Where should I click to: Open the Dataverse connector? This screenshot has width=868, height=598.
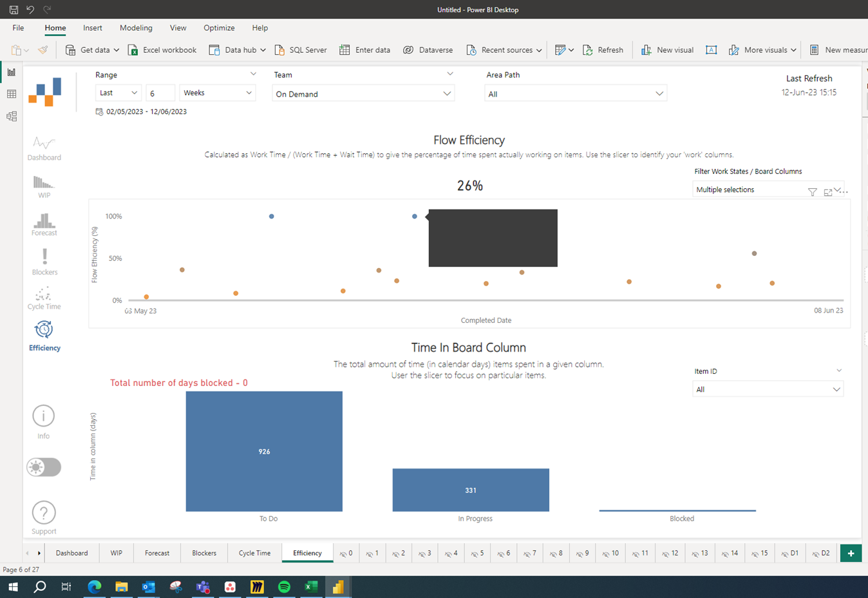428,50
